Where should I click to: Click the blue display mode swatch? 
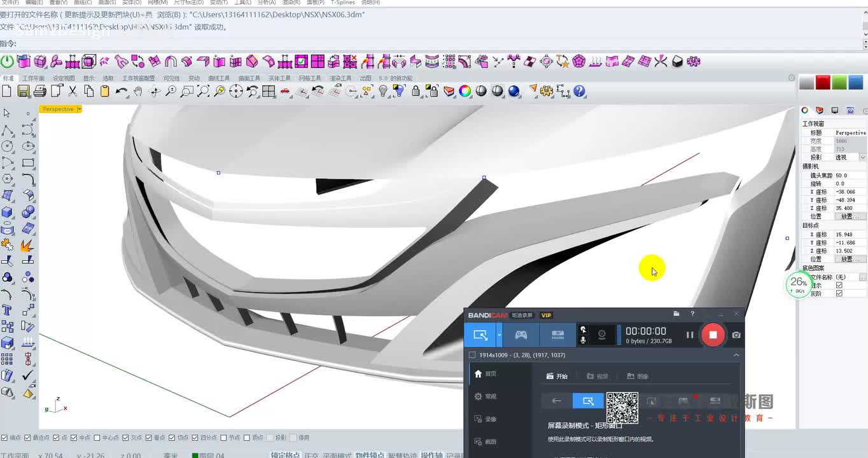coord(856,83)
